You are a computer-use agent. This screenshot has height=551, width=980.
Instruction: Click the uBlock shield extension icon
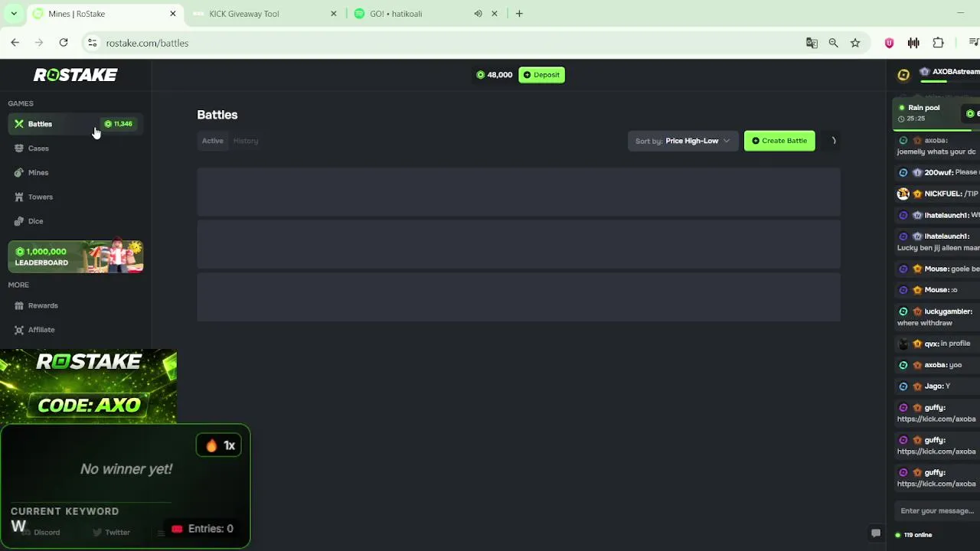(x=889, y=43)
